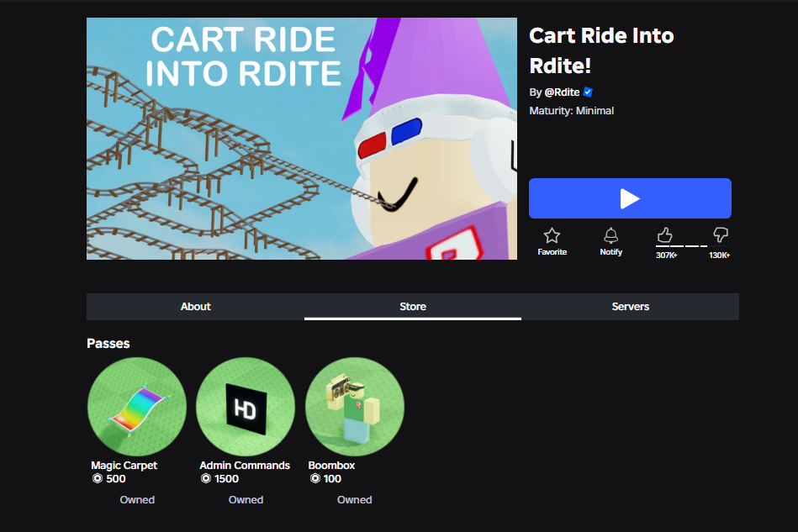Click the Passes section heading
This screenshot has height=532, width=798.
click(108, 343)
